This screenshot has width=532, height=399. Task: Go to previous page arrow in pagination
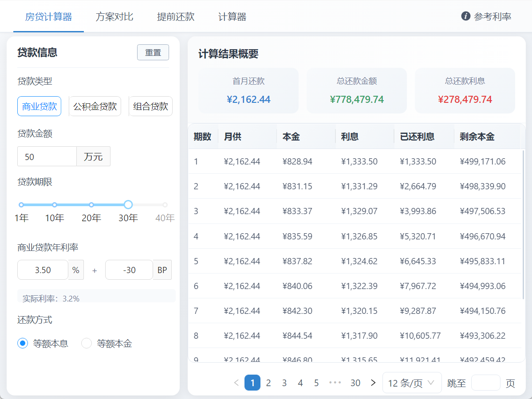coord(236,383)
